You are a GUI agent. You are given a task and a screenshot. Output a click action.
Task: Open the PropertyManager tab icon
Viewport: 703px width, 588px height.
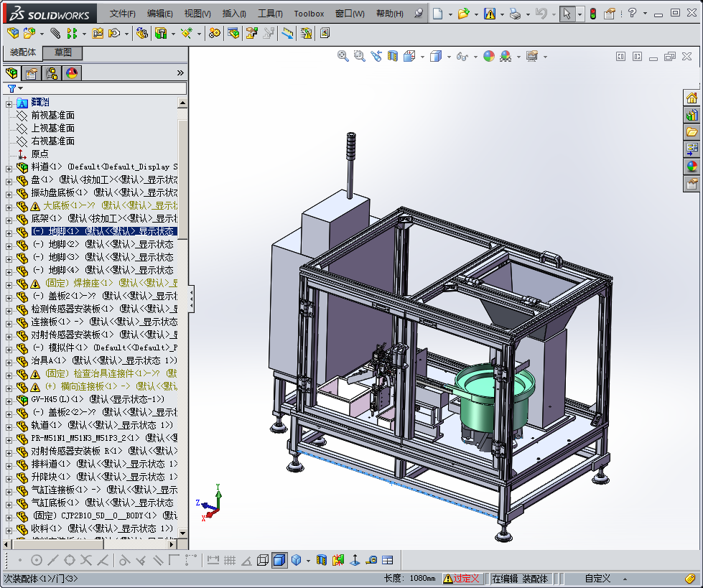pyautogui.click(x=32, y=73)
